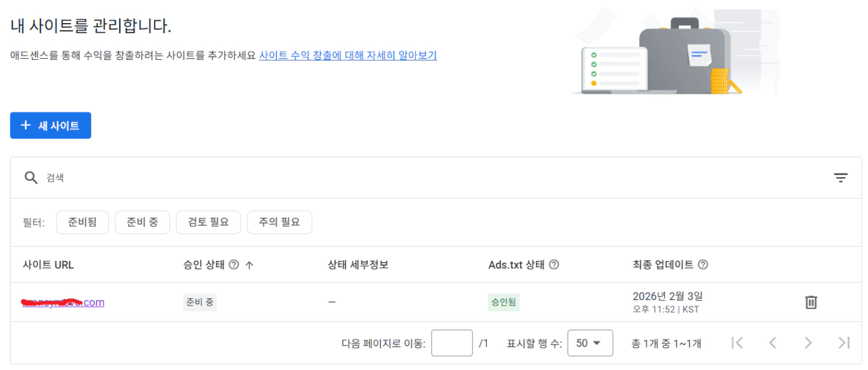Screen dimensions: 868x370
Task: Toggle the 준비됨 filter chip
Action: [82, 222]
